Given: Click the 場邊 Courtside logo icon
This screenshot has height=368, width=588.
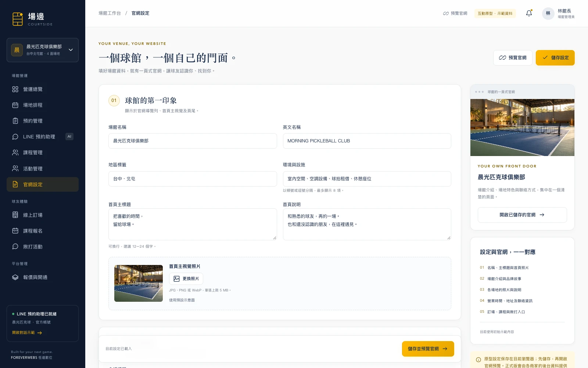Looking at the screenshot, I should pos(17,19).
